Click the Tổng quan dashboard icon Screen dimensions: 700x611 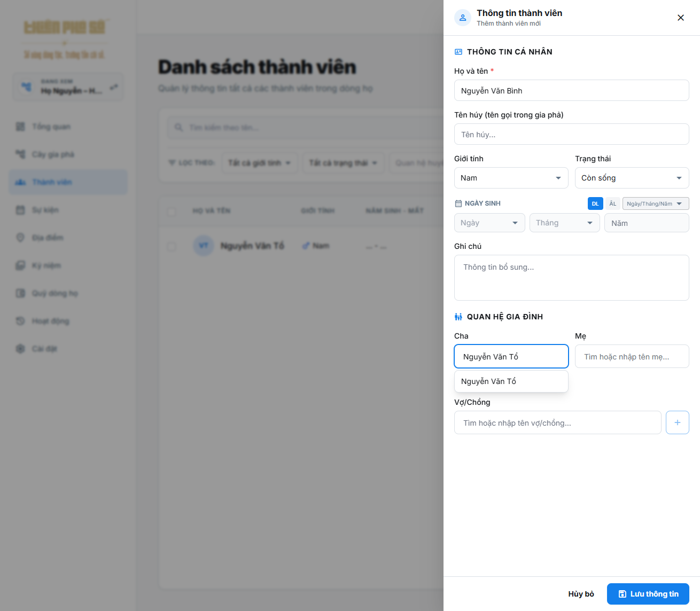(x=20, y=127)
